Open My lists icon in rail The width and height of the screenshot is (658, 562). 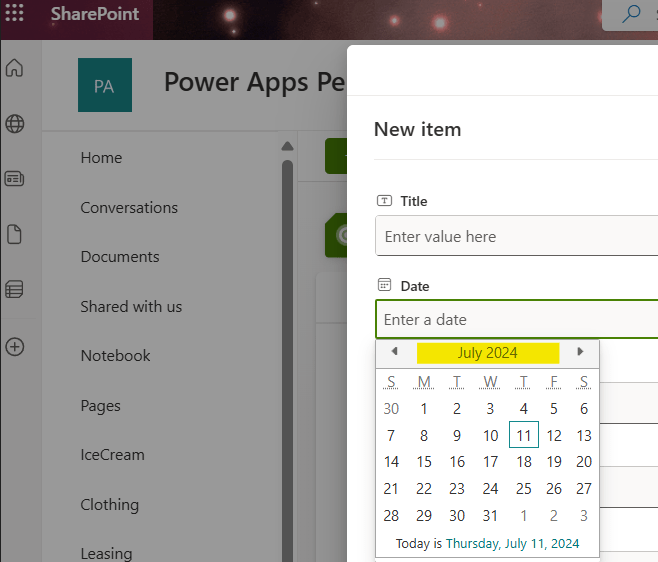click(15, 290)
